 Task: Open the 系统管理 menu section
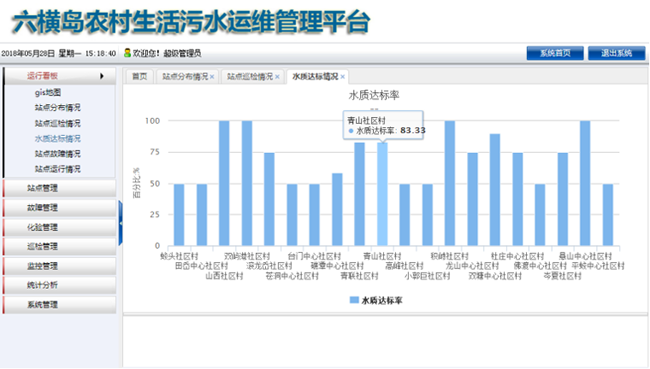pyautogui.click(x=59, y=305)
